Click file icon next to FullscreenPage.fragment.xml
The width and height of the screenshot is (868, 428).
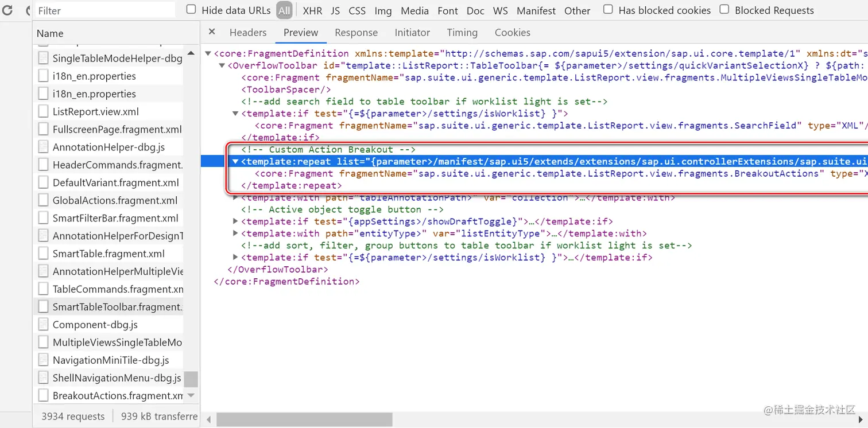pos(43,129)
